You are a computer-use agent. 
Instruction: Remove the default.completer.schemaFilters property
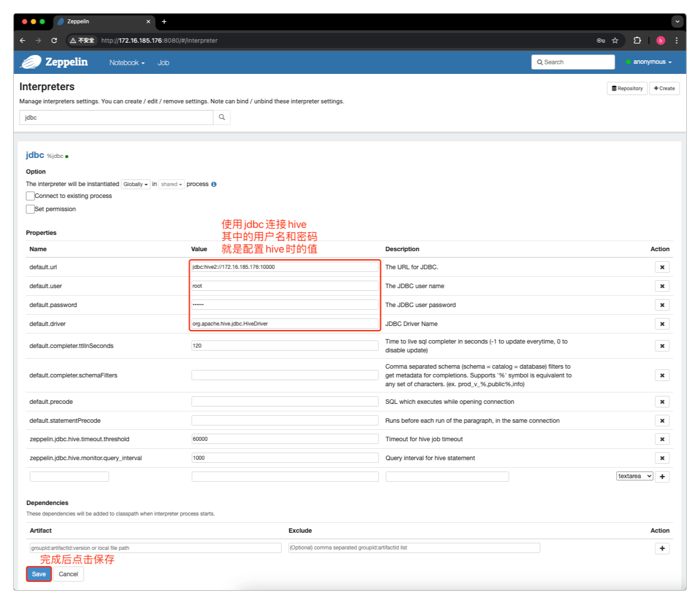pyautogui.click(x=662, y=375)
